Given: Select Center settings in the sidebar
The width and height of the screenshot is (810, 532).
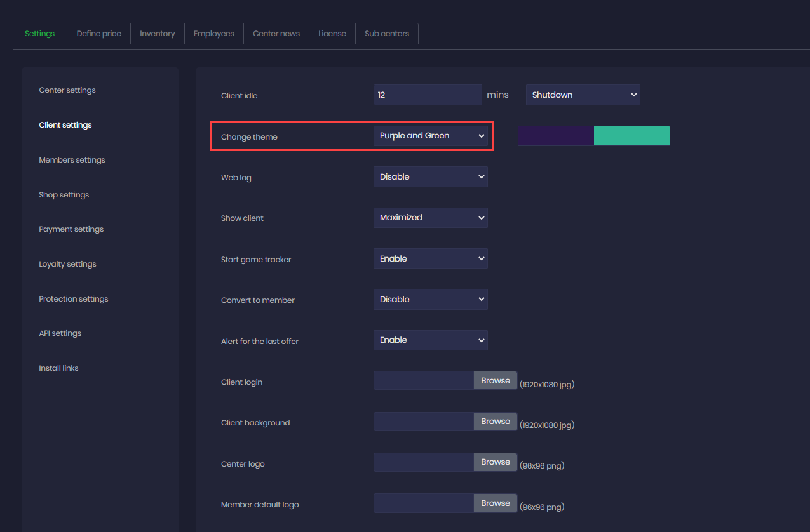Looking at the screenshot, I should tap(67, 90).
